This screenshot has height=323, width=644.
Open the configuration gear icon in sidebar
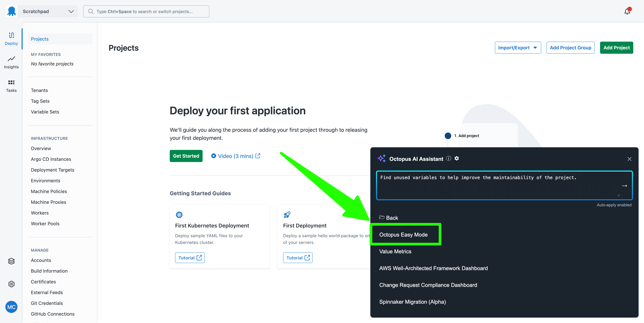pos(11,284)
